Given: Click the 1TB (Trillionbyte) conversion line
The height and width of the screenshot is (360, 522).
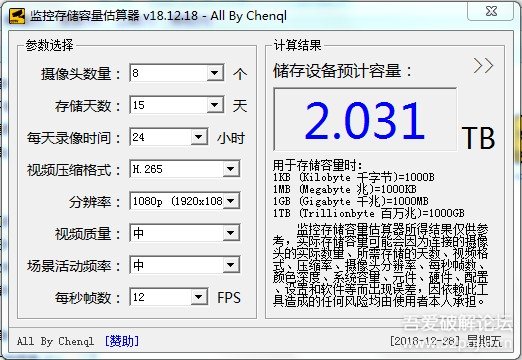Looking at the screenshot, I should click(369, 213).
